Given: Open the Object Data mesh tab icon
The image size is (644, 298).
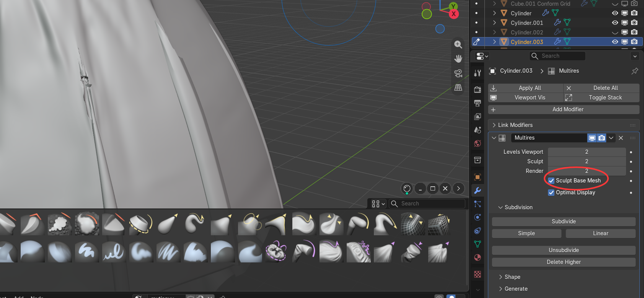Looking at the screenshot, I should click(x=478, y=244).
